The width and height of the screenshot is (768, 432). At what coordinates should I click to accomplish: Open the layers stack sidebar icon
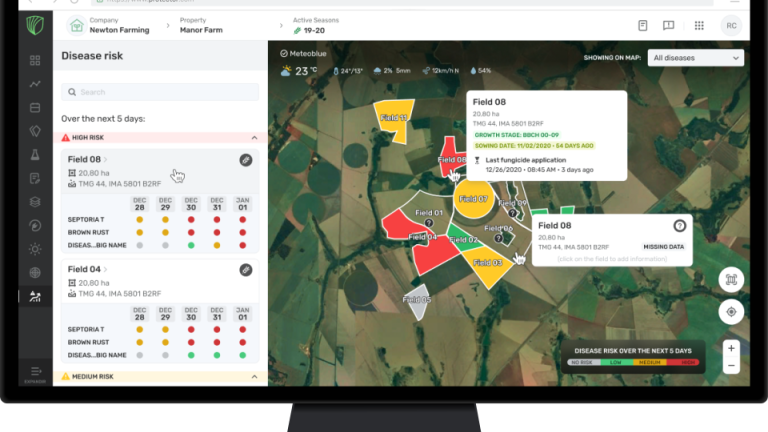pos(35,202)
